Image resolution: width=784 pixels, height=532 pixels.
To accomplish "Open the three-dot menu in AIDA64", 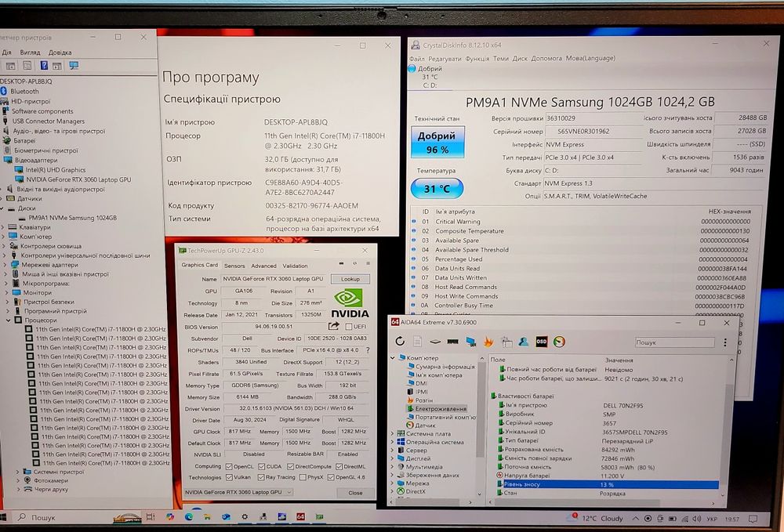I will 725,342.
